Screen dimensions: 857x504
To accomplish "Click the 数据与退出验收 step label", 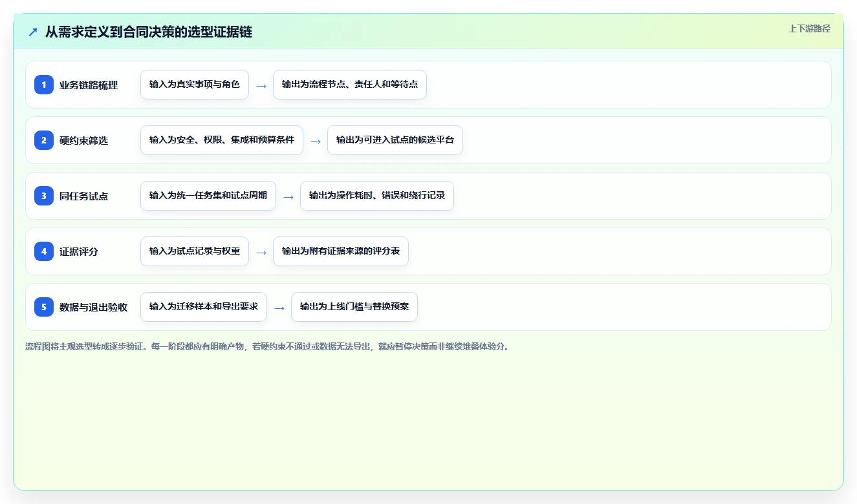I will point(93,307).
